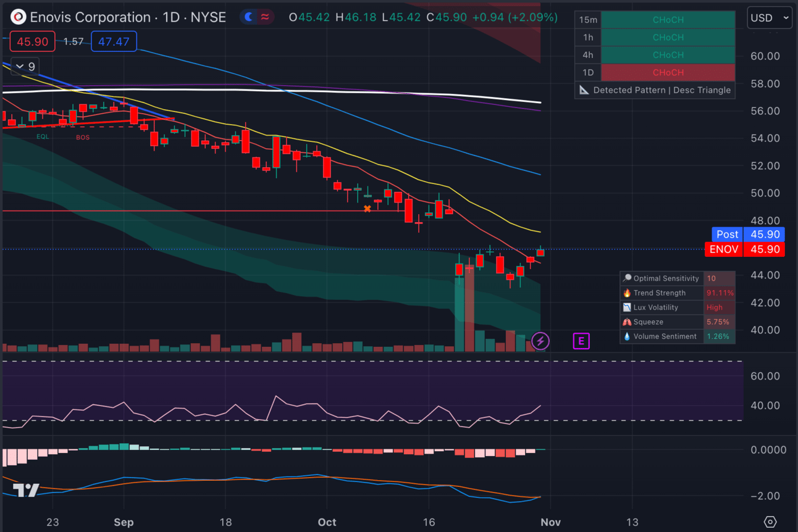This screenshot has height=532, width=798.
Task: Click the icon beside the Squeeze label
Action: click(x=627, y=322)
